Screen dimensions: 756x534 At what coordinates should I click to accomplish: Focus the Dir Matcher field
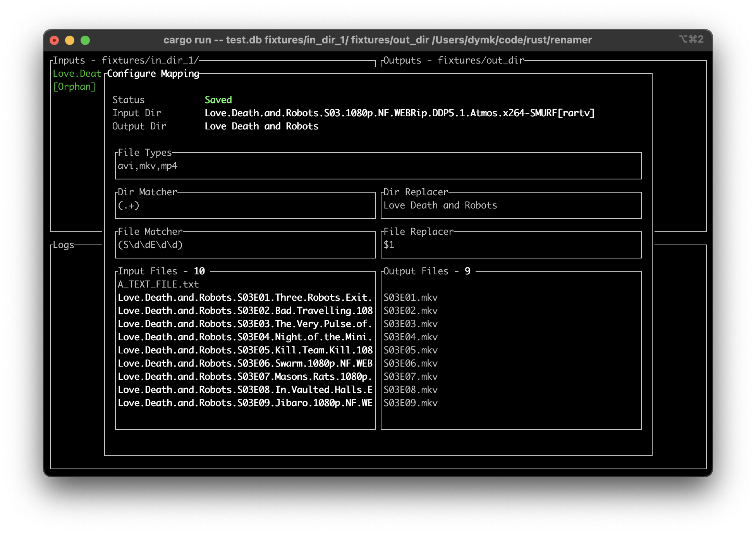(x=245, y=206)
